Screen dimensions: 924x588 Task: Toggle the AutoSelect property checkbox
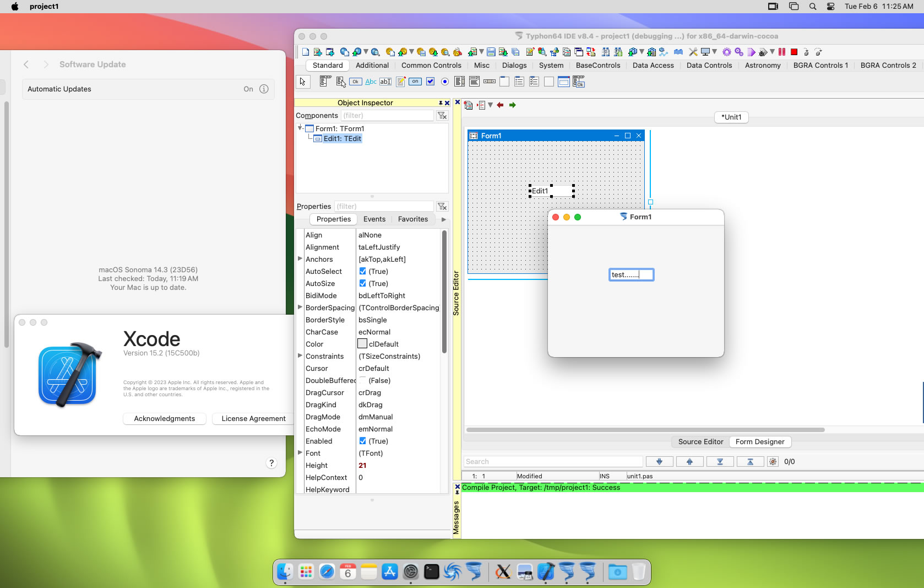point(362,271)
